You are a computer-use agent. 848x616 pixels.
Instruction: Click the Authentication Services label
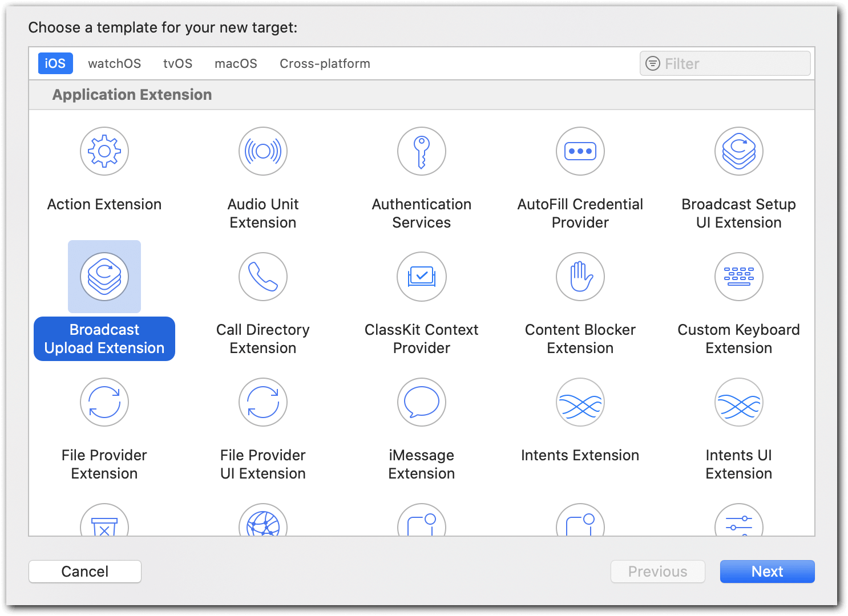422,213
